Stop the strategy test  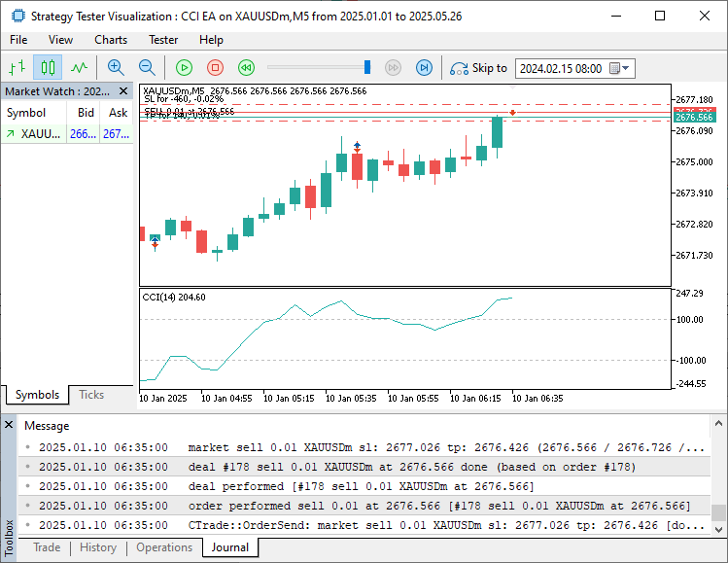click(215, 67)
